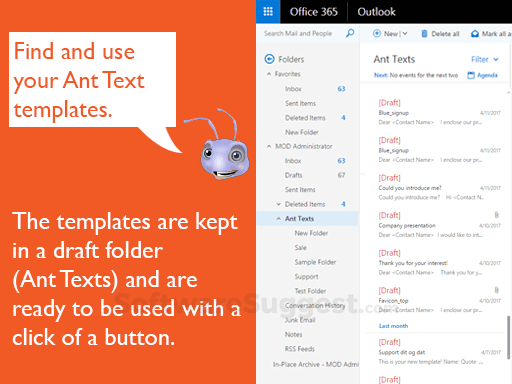Select Deleted Items under Favorites
512x384 pixels.
click(305, 118)
